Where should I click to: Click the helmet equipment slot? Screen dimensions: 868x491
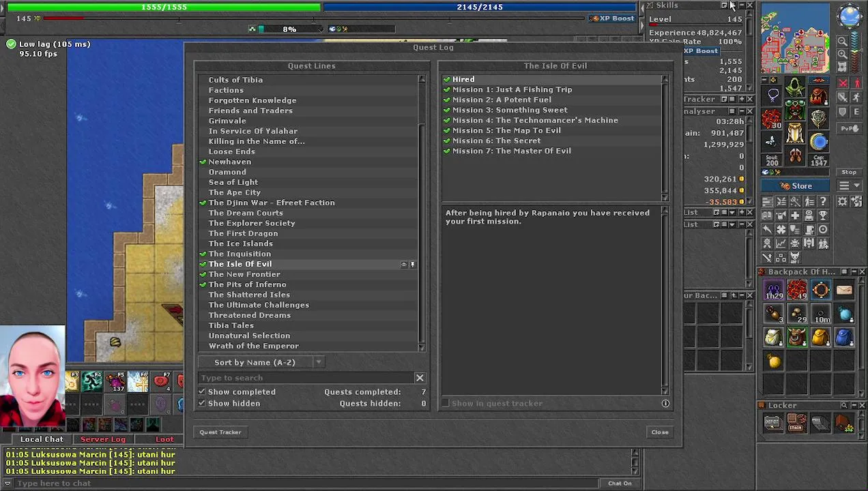(x=795, y=87)
